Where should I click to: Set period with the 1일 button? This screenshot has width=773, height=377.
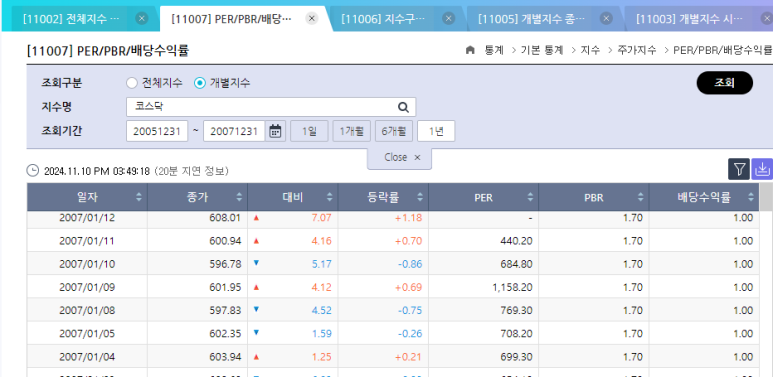309,131
